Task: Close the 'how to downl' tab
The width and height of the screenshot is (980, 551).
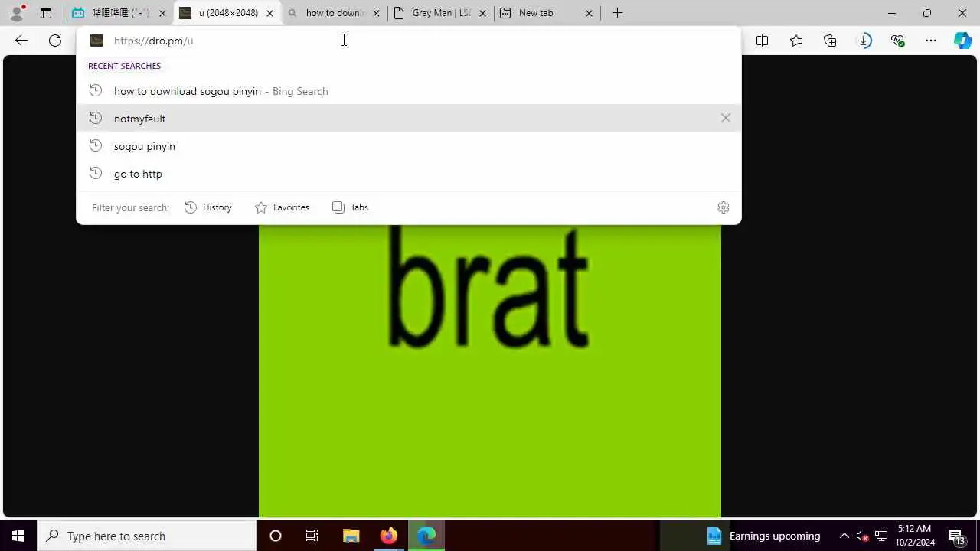Action: 376,13
